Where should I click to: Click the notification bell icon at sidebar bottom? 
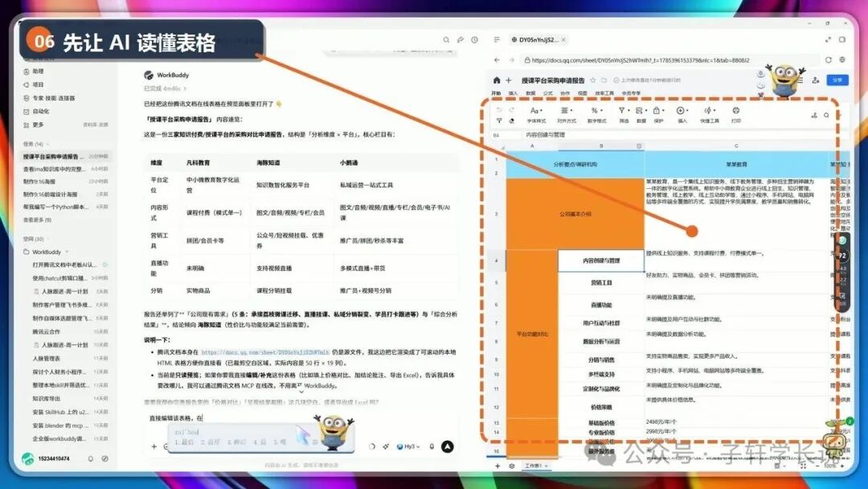click(x=91, y=458)
